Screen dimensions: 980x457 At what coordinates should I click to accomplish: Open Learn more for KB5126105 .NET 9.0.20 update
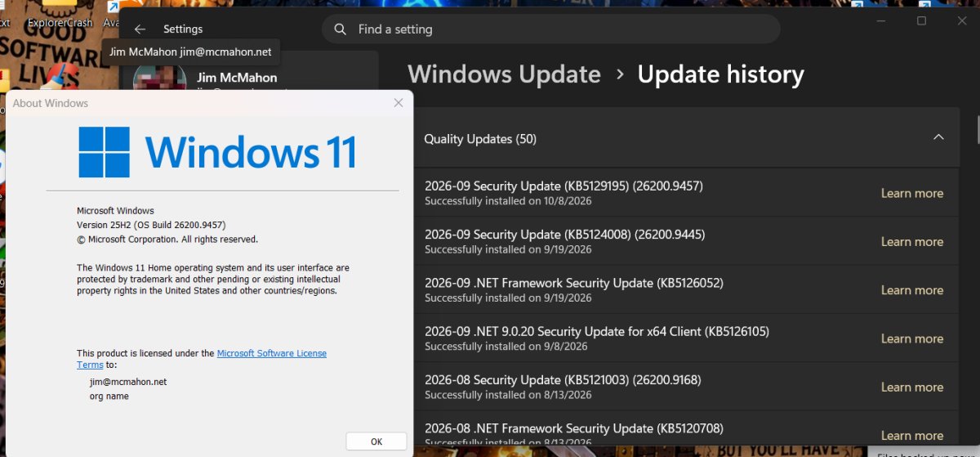pos(911,338)
